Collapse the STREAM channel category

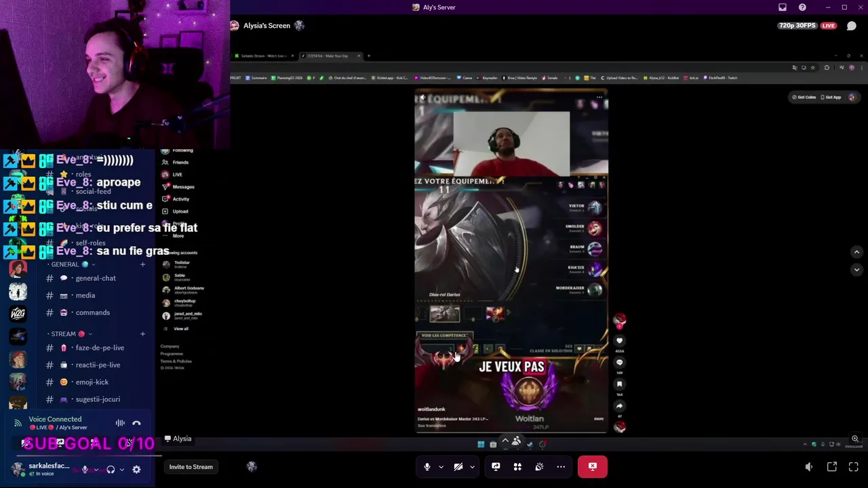pos(69,334)
